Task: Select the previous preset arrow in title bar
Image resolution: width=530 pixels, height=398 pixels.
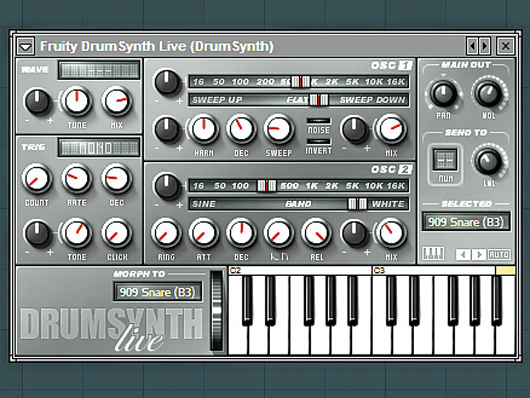Action: [x=472, y=46]
